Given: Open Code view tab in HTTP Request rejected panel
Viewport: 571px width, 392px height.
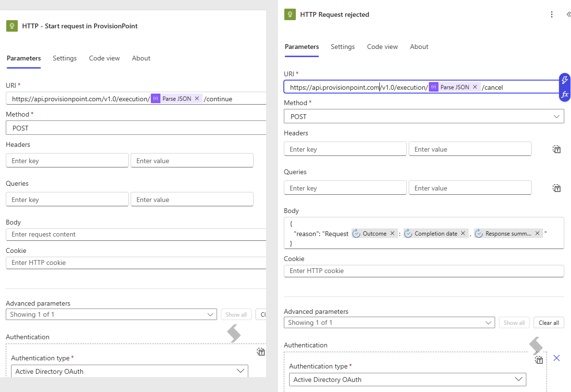Looking at the screenshot, I should 382,47.
